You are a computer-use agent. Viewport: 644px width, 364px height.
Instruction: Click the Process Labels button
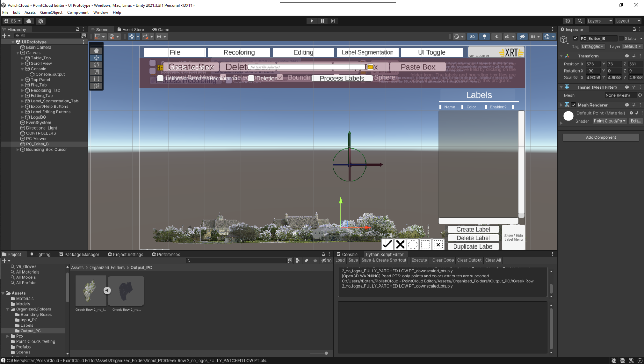342,78
